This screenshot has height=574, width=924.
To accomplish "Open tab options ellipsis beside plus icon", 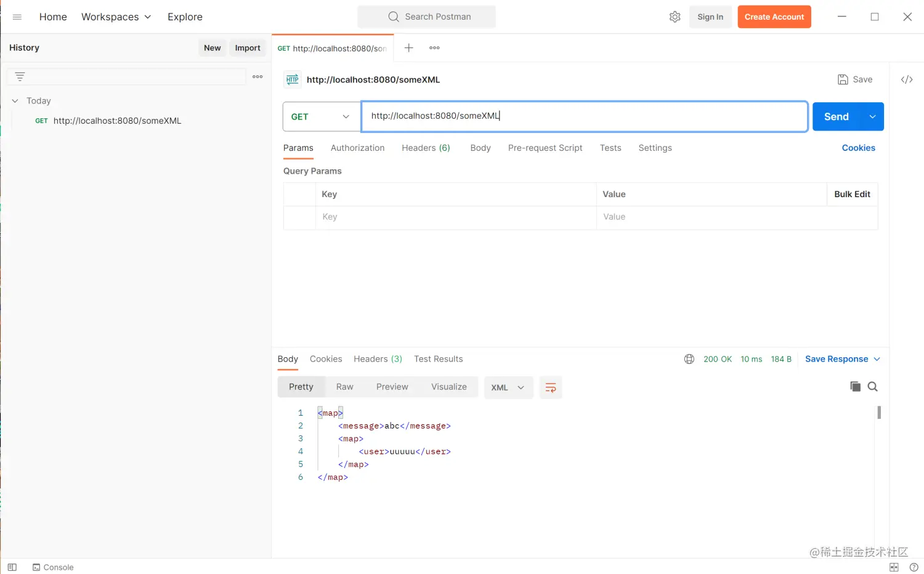I will 434,47.
